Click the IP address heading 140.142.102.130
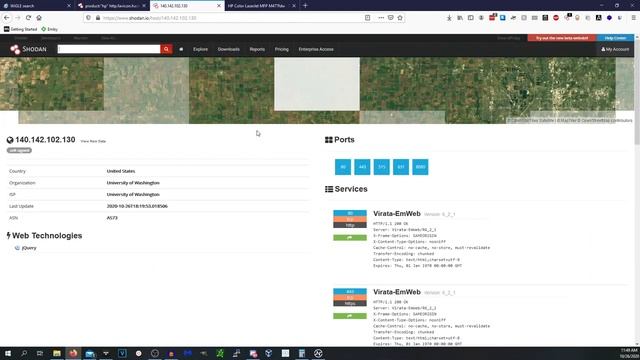640x360 pixels. coord(45,140)
